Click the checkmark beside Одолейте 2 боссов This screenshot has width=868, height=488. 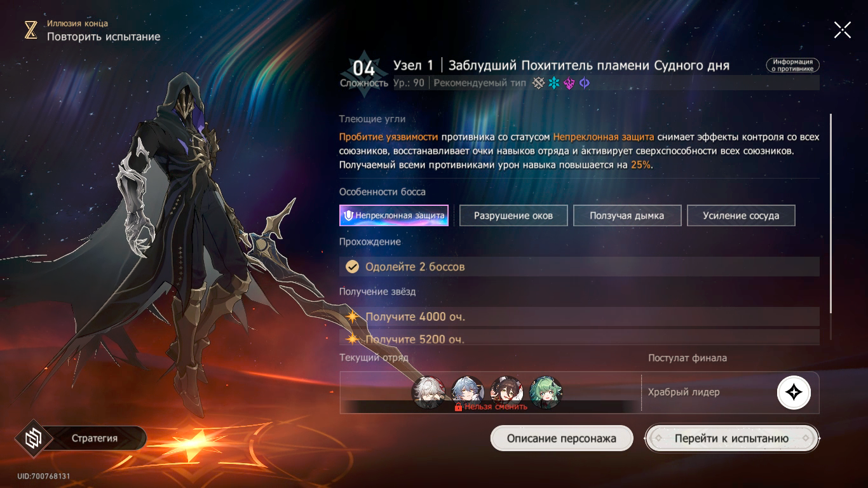(352, 267)
